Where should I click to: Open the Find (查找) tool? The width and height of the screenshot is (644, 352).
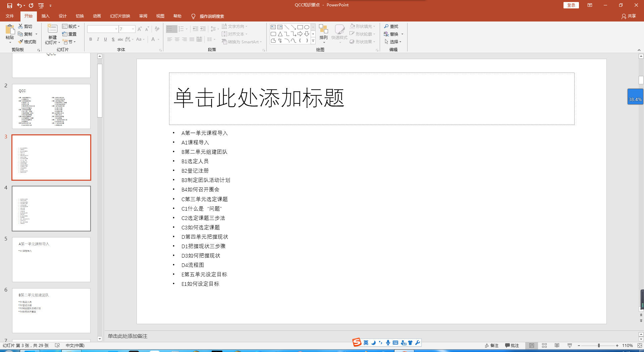click(x=391, y=26)
